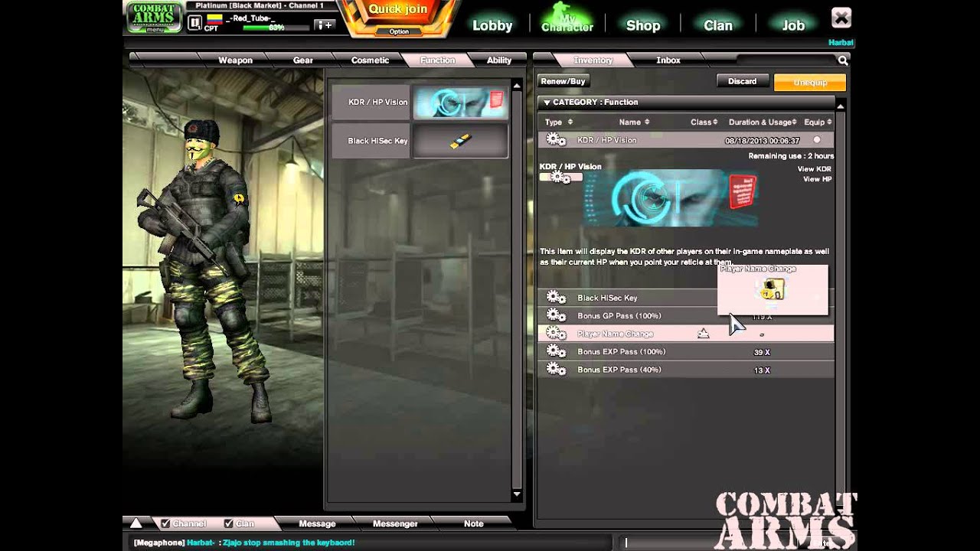This screenshot has width=980, height=551.
Task: Open the Cosmetic tab
Action: 370,60
